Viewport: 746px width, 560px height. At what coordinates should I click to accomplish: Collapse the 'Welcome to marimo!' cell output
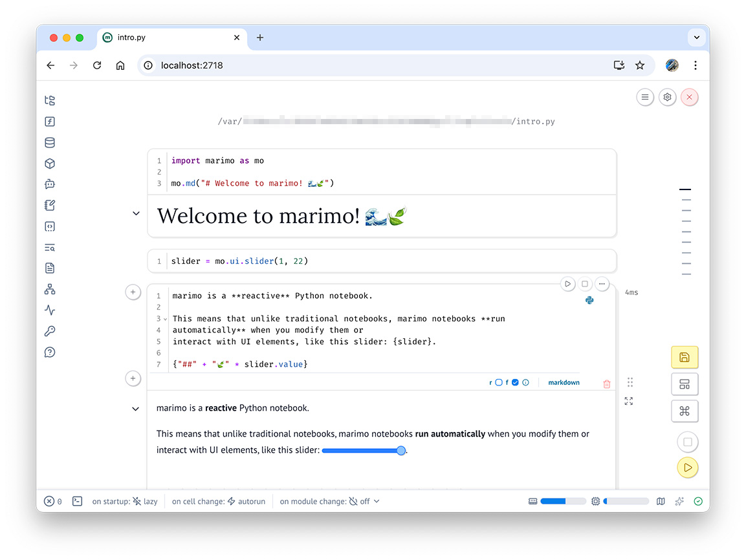pos(136,213)
